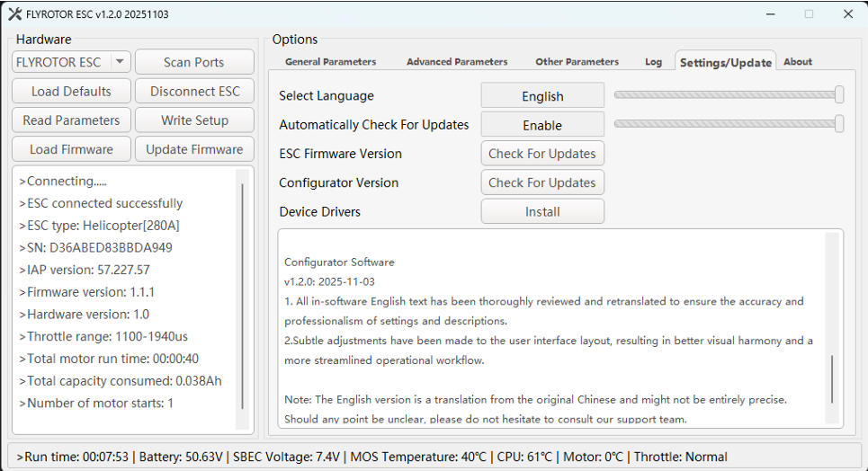868x471 pixels.
Task: Toggle automatic update check Enable button
Action: [x=542, y=125]
